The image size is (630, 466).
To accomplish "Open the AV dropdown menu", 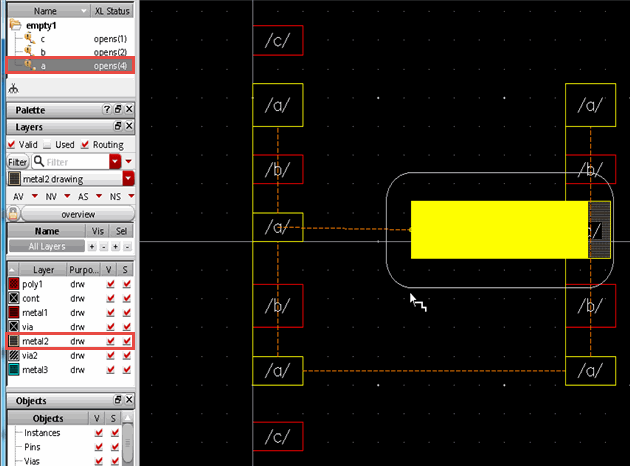I will [35, 196].
